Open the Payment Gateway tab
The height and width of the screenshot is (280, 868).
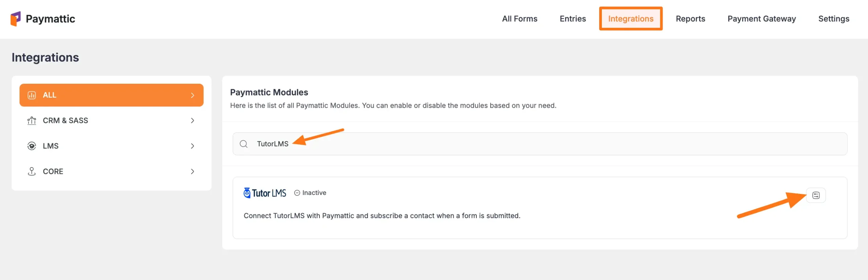point(762,19)
